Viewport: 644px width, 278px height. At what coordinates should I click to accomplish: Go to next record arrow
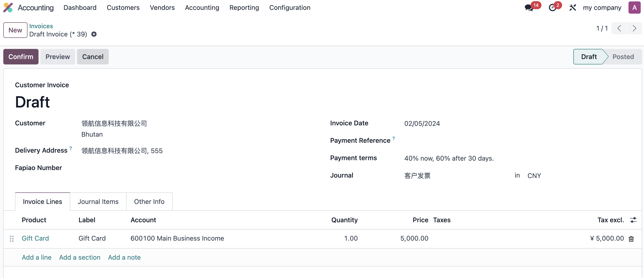point(634,28)
